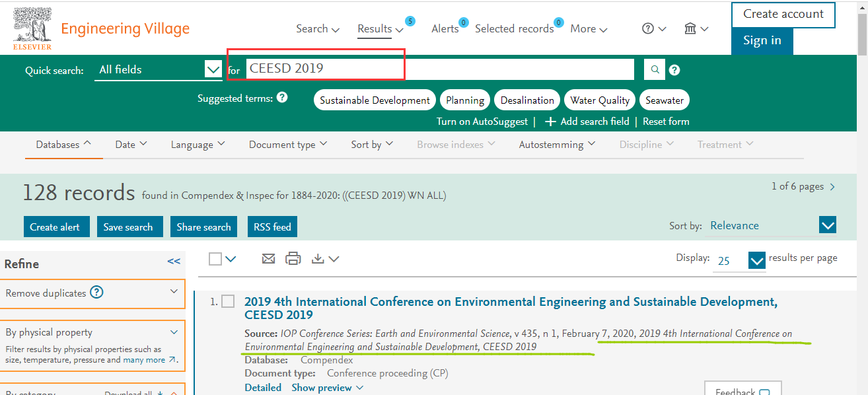Expand the Remove duplicates section
This screenshot has height=395, width=868.
174,292
